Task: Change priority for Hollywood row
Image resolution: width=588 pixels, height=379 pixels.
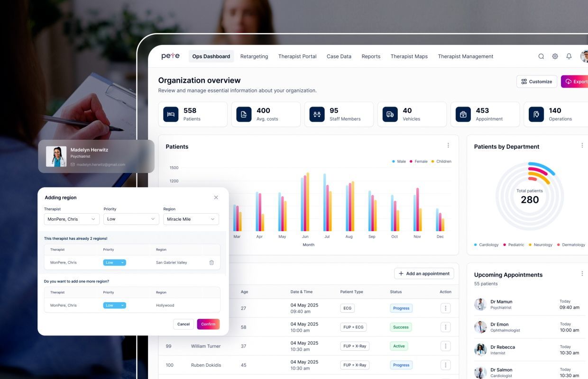Action: point(114,305)
